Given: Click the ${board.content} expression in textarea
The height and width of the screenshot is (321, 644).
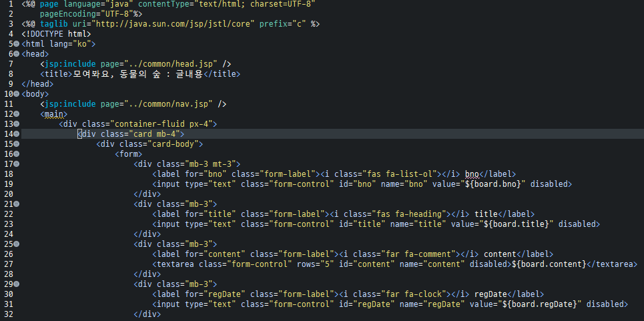Looking at the screenshot, I should click(x=549, y=265).
